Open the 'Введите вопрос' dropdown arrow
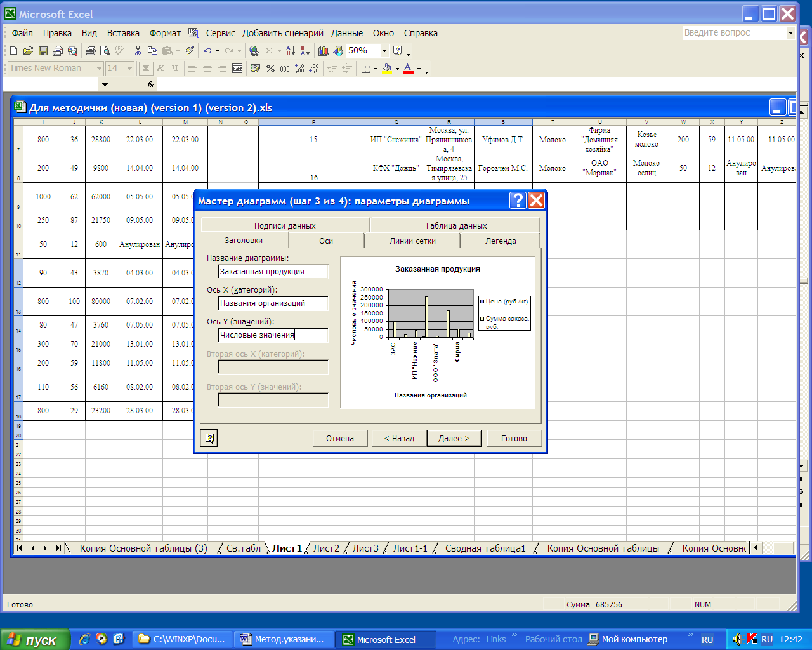The image size is (812, 650). [790, 33]
